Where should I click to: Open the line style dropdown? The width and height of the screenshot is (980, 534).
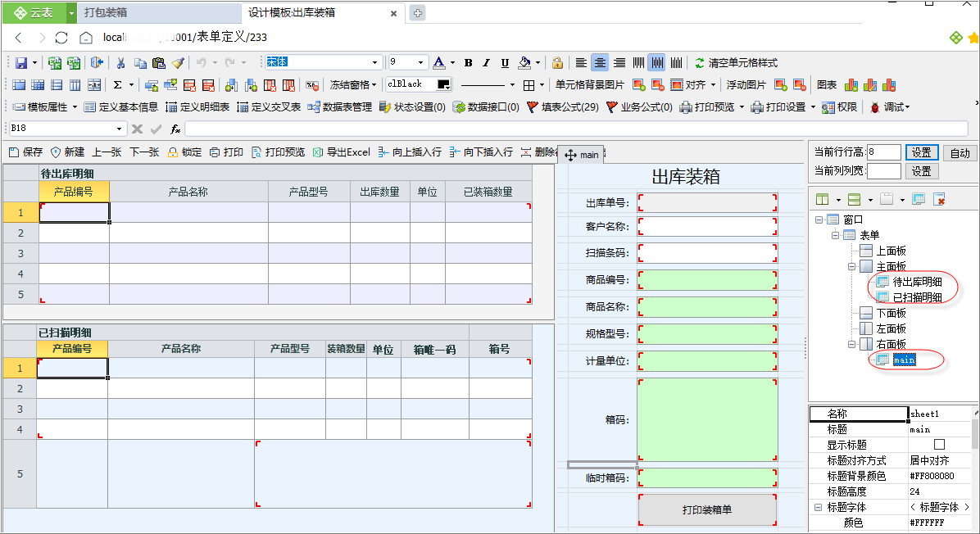tap(512, 84)
